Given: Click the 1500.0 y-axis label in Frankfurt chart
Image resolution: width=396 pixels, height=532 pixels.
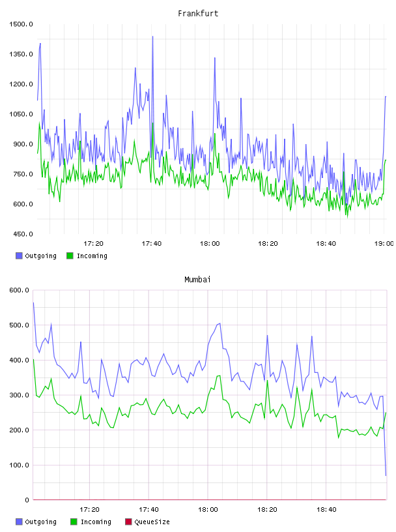Looking at the screenshot, I should 21,24.
